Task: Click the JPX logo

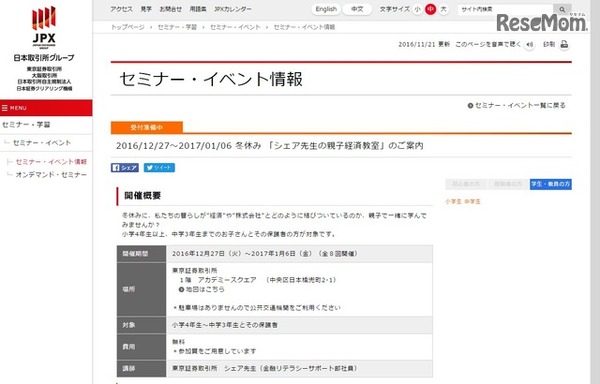Action: click(44, 27)
